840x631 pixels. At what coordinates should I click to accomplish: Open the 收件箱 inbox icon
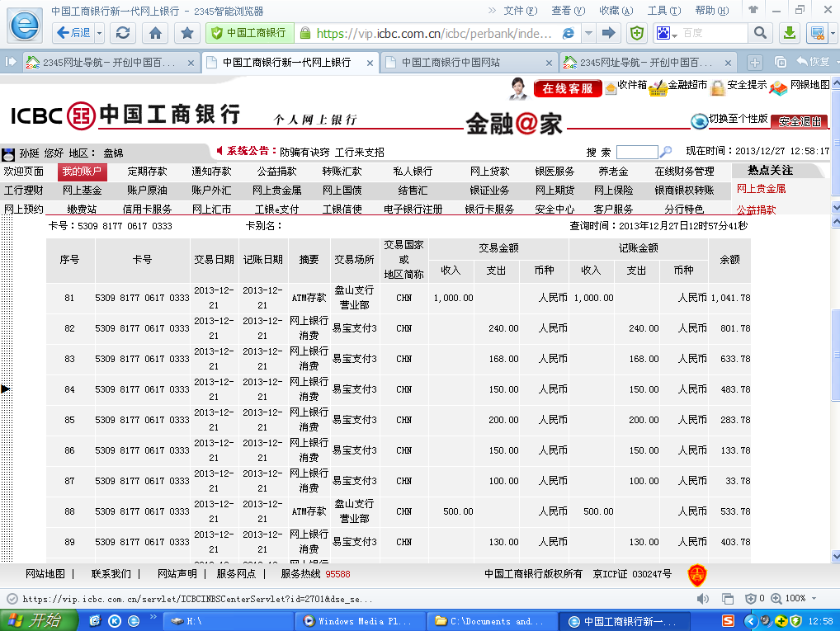611,87
